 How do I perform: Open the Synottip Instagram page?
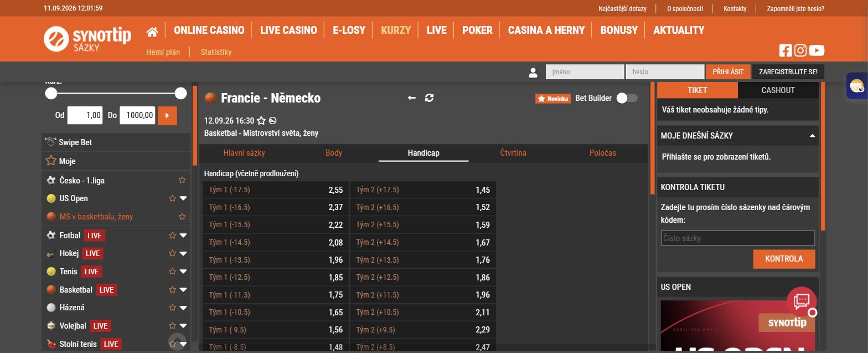click(x=800, y=50)
